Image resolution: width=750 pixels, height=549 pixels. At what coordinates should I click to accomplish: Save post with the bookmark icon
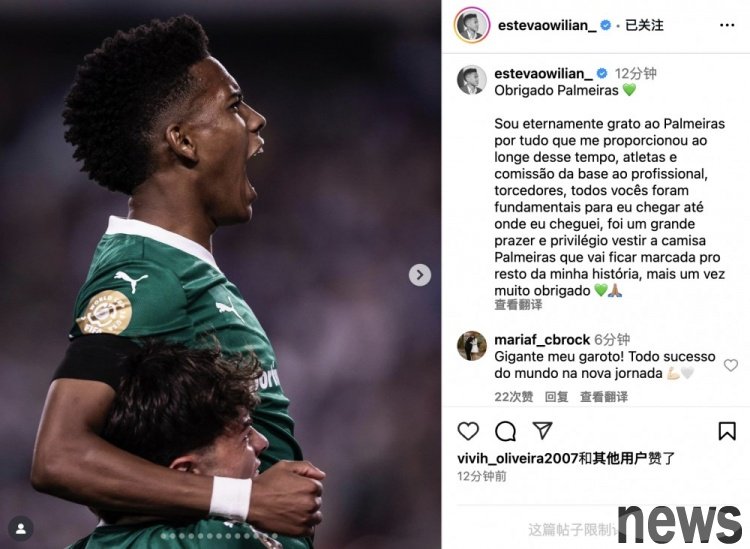click(x=727, y=431)
